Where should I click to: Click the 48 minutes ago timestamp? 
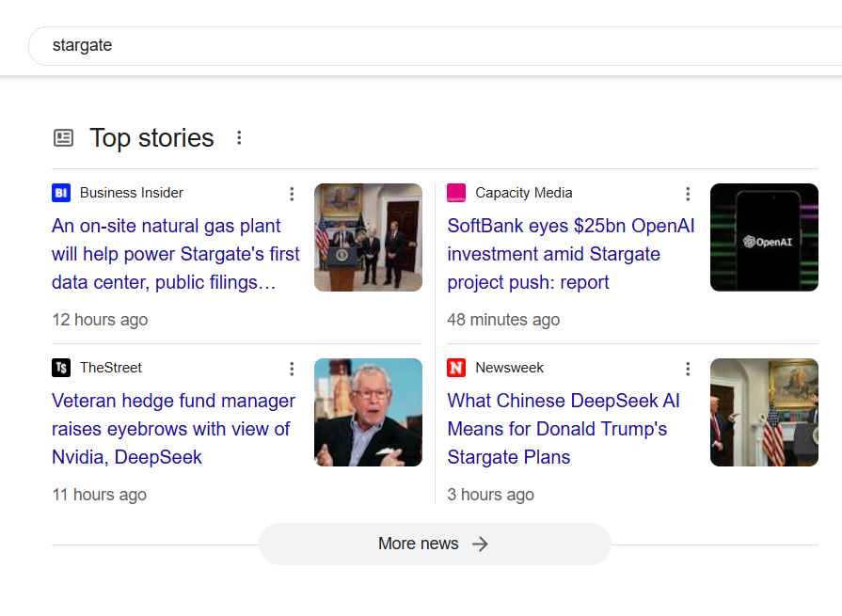click(x=503, y=320)
